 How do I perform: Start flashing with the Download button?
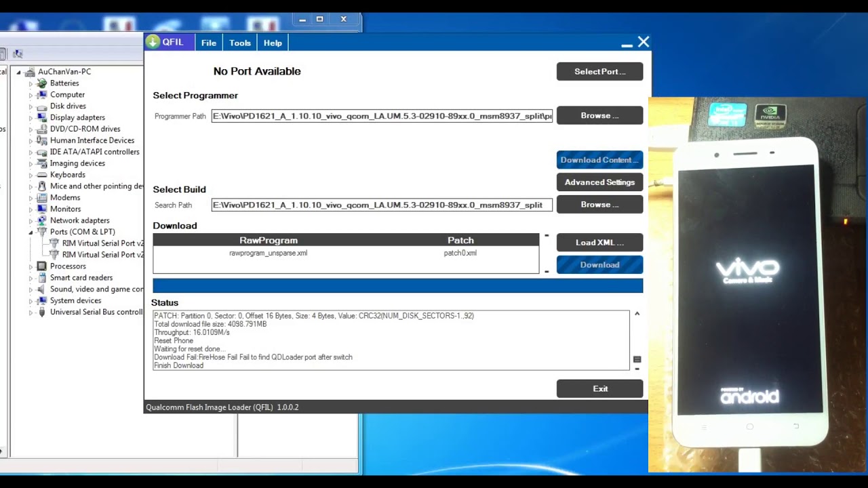click(x=599, y=265)
